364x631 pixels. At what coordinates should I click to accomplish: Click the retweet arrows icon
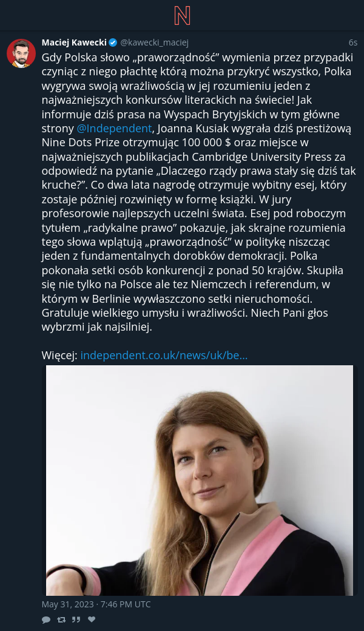point(61,619)
